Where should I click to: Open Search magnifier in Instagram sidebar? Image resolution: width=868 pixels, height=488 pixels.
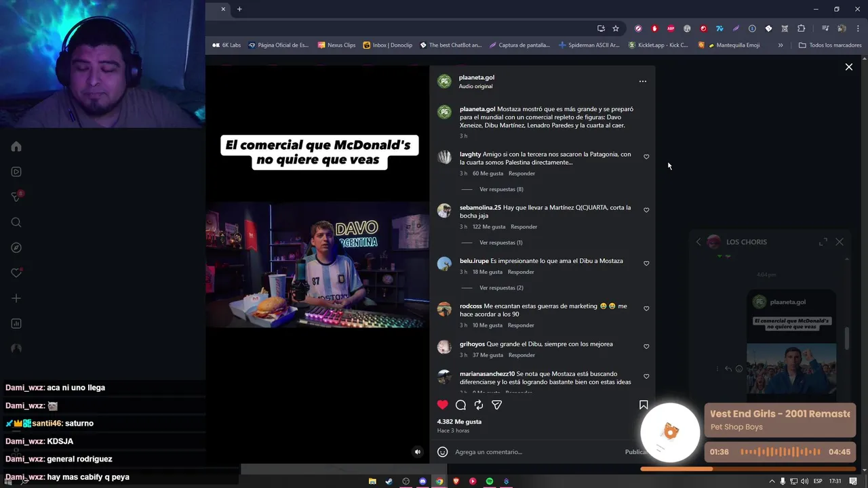coord(16,222)
